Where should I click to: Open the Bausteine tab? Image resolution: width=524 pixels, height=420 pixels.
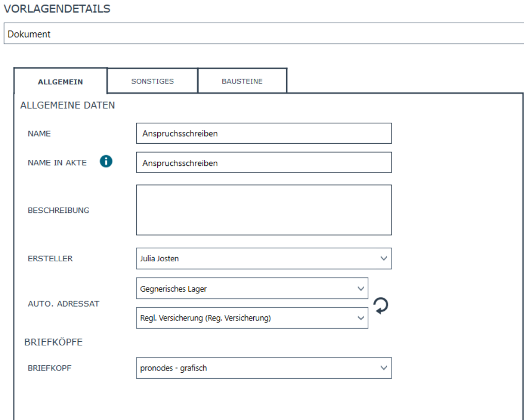242,81
